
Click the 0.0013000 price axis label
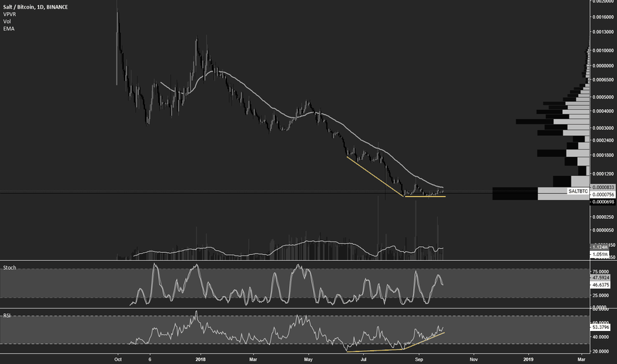[603, 32]
